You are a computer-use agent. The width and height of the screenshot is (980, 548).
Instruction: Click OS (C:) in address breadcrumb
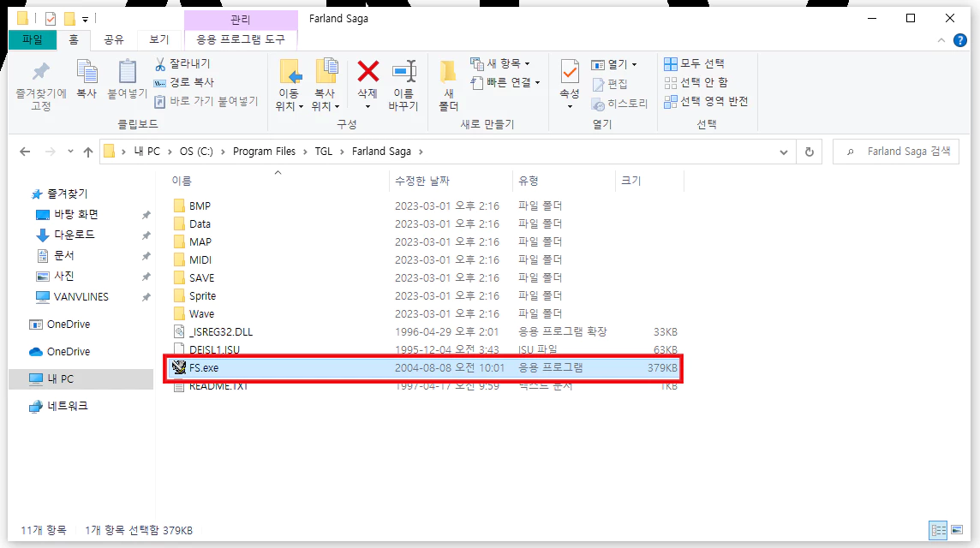196,152
